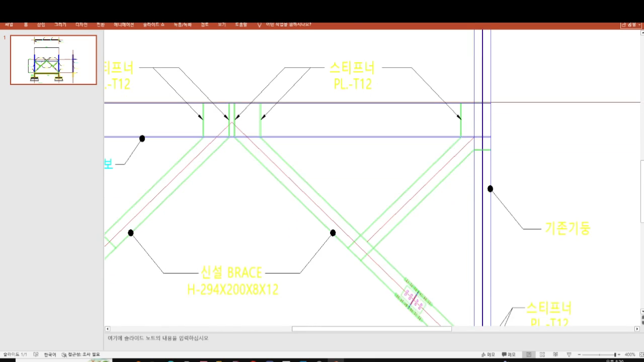Select the center-top PL-T12 label

[x=353, y=84]
